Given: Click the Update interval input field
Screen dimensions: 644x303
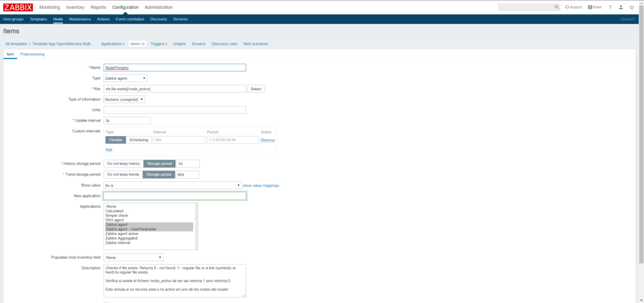Looking at the screenshot, I should click(127, 120).
